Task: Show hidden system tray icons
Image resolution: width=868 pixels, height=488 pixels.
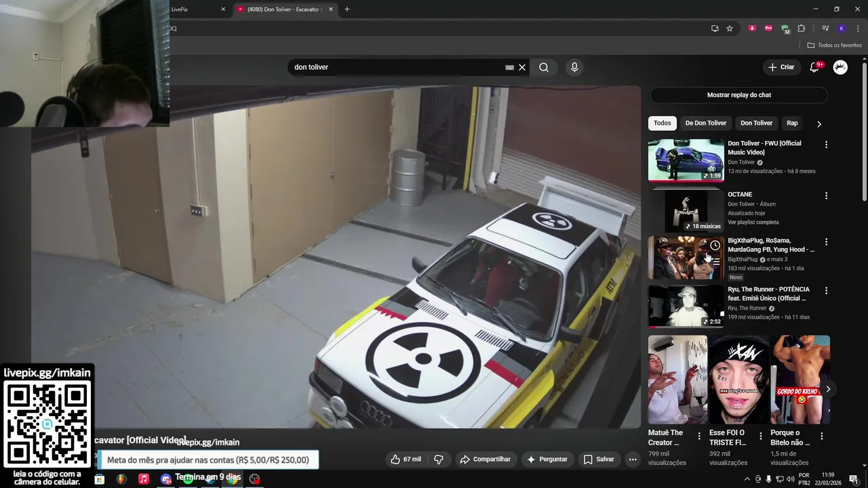Action: click(x=747, y=479)
